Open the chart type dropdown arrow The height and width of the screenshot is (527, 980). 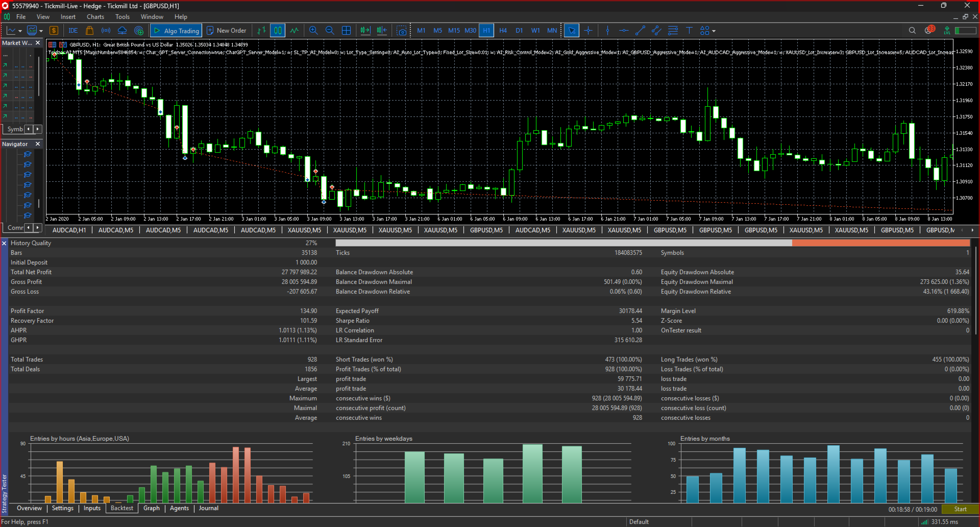(x=20, y=31)
